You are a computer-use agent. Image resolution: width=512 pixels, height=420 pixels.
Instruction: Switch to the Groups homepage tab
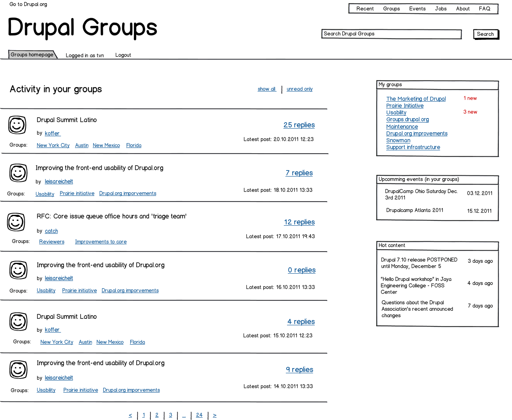32,54
